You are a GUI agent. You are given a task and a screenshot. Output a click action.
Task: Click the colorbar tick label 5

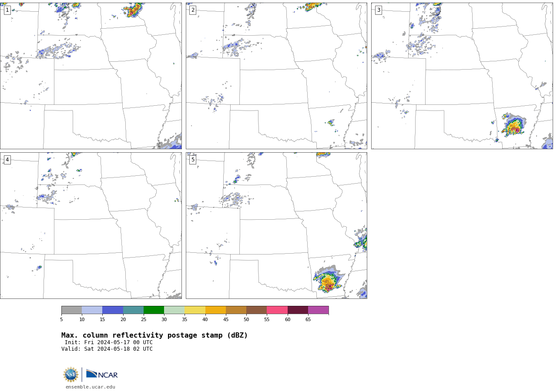(61, 320)
